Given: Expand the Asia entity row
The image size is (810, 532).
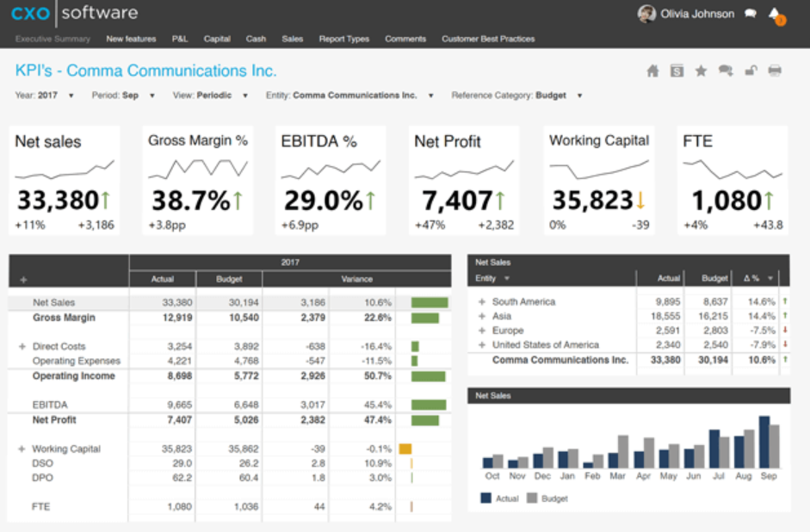Looking at the screenshot, I should click(482, 316).
